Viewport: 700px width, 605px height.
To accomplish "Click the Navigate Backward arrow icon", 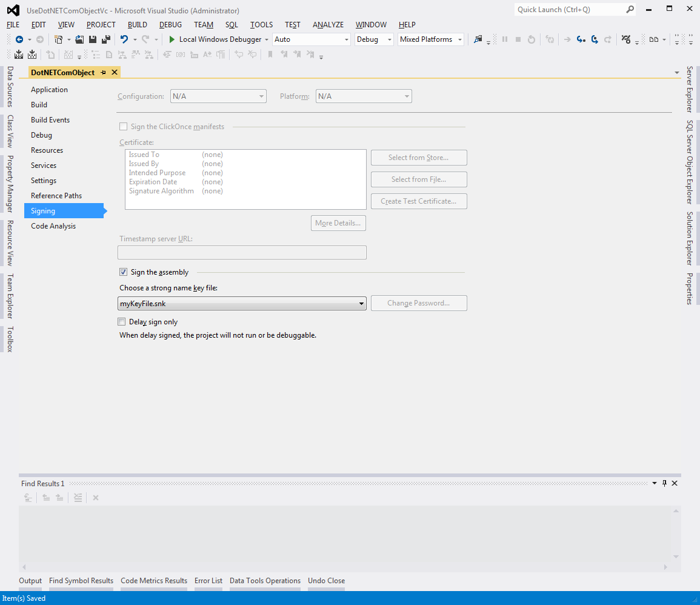I will pos(19,39).
